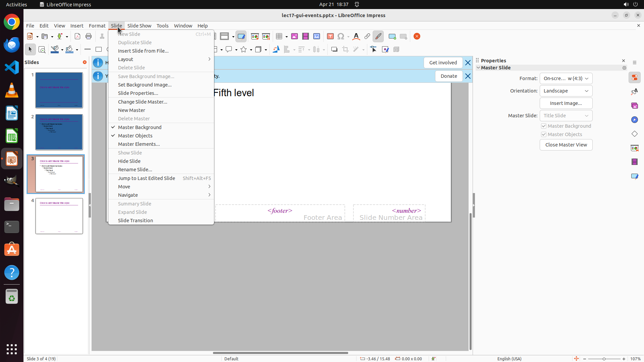644x362 pixels.
Task: Click Close Master View button
Action: 566,145
